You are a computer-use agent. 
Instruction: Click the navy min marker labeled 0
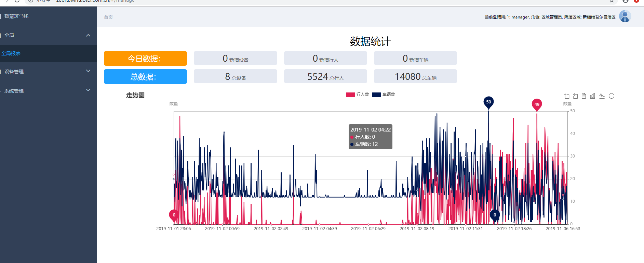pyautogui.click(x=495, y=215)
